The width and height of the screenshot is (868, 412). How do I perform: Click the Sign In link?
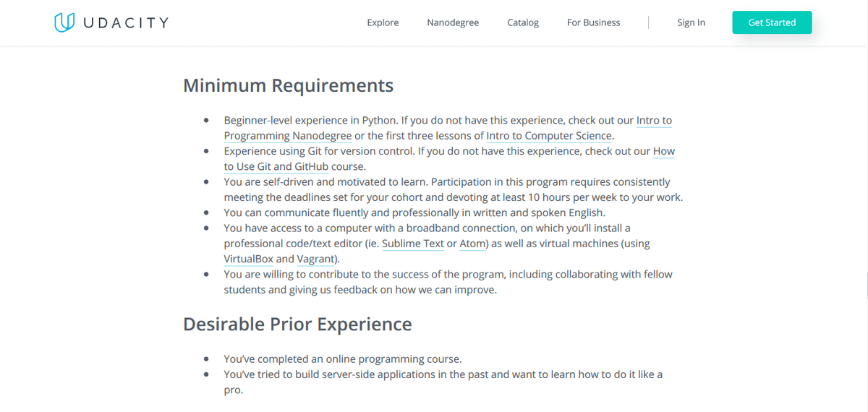691,22
